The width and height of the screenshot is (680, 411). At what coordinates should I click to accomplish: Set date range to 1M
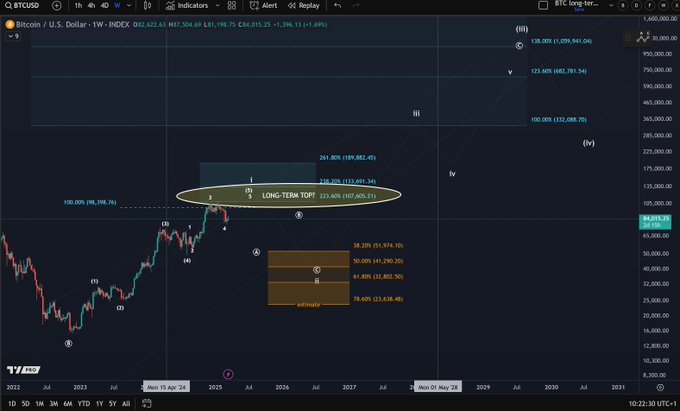(39, 404)
